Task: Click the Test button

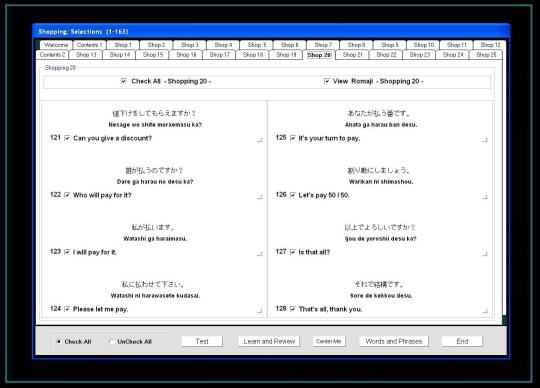Action: coord(202,341)
